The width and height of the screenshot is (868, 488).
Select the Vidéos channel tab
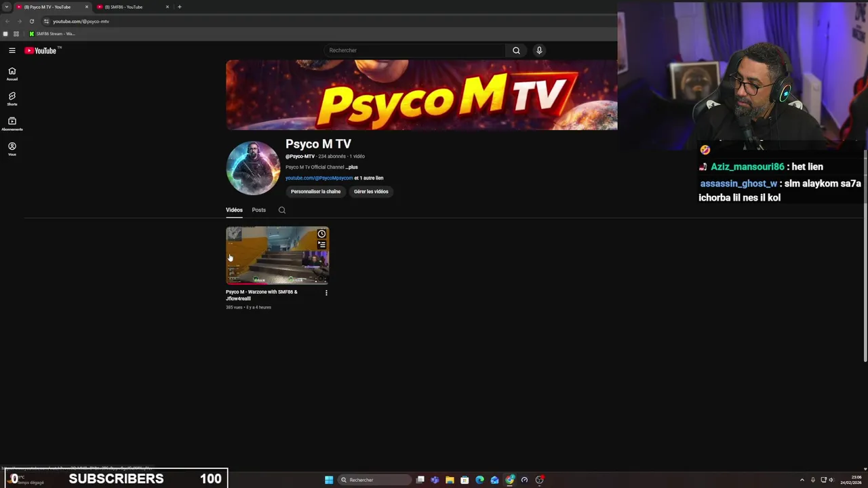(234, 210)
